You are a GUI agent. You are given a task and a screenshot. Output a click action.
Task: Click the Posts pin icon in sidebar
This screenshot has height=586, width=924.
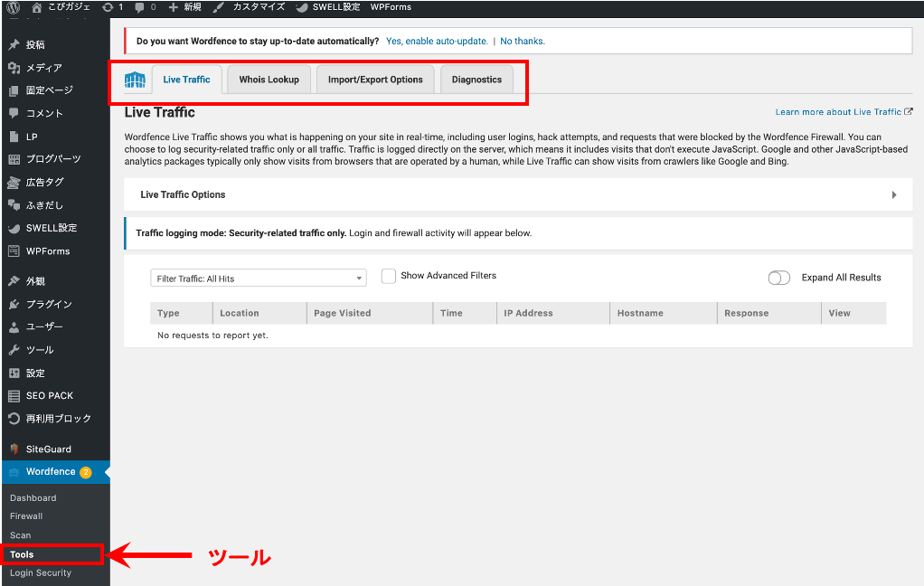[x=14, y=45]
